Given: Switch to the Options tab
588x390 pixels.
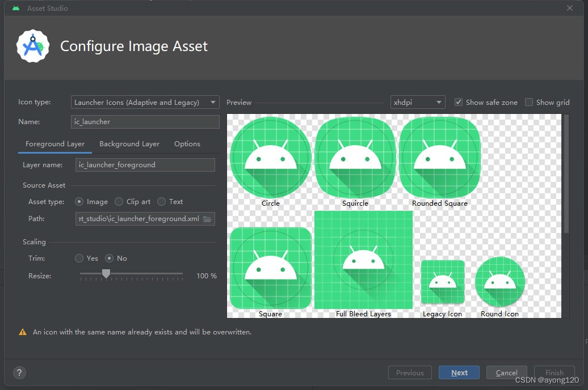Looking at the screenshot, I should (187, 144).
